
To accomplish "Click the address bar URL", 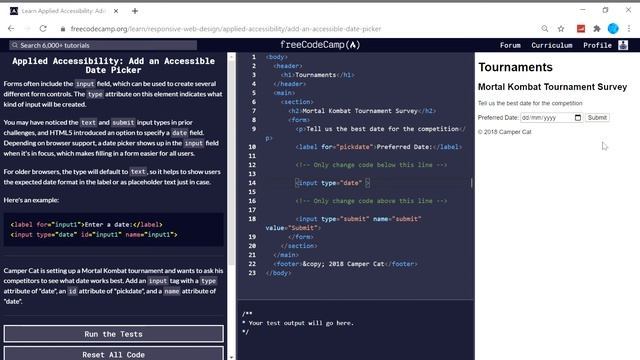I will point(226,29).
